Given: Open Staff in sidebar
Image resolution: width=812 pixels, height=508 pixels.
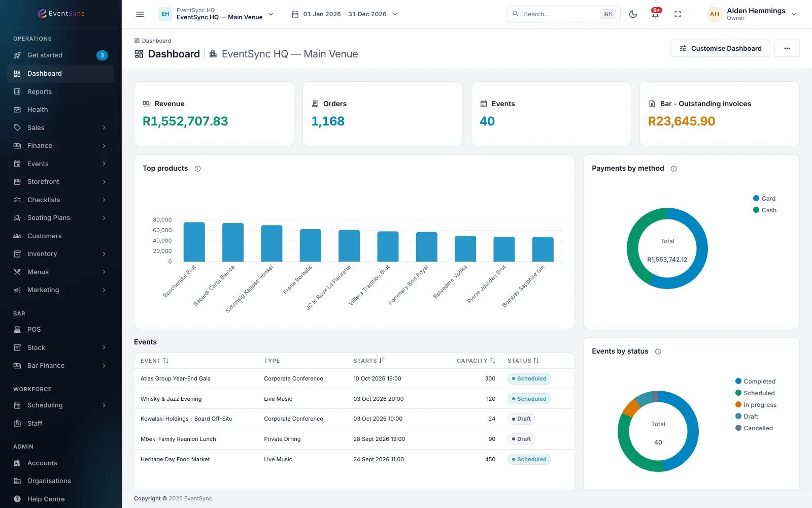Looking at the screenshot, I should coord(61,423).
